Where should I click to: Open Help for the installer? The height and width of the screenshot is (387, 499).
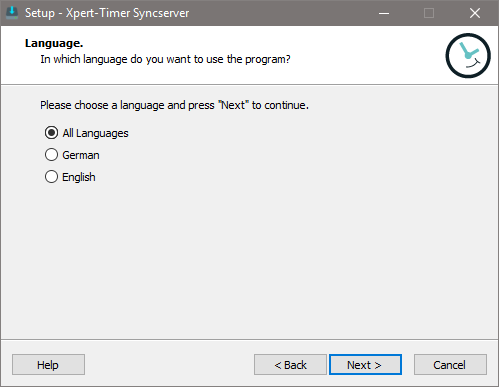click(48, 365)
